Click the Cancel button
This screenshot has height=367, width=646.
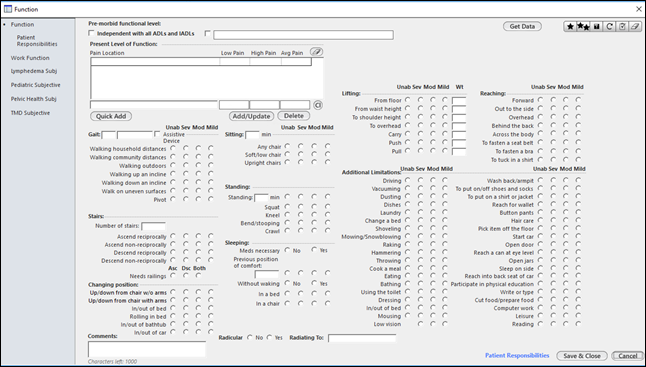[x=627, y=356]
